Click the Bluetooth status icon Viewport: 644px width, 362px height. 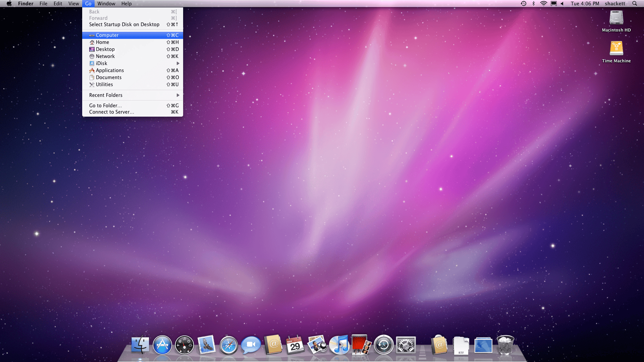(533, 4)
